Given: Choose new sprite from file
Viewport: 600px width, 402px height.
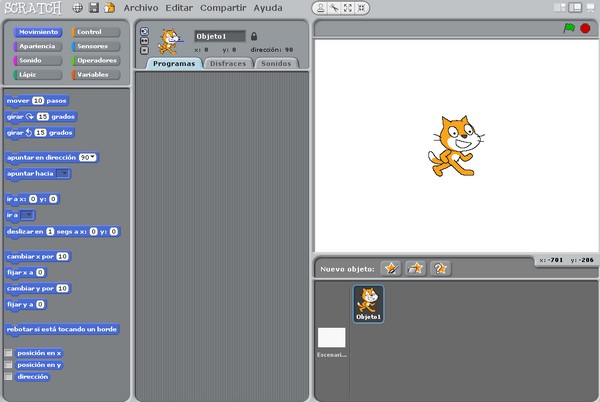Looking at the screenshot, I should click(x=416, y=269).
